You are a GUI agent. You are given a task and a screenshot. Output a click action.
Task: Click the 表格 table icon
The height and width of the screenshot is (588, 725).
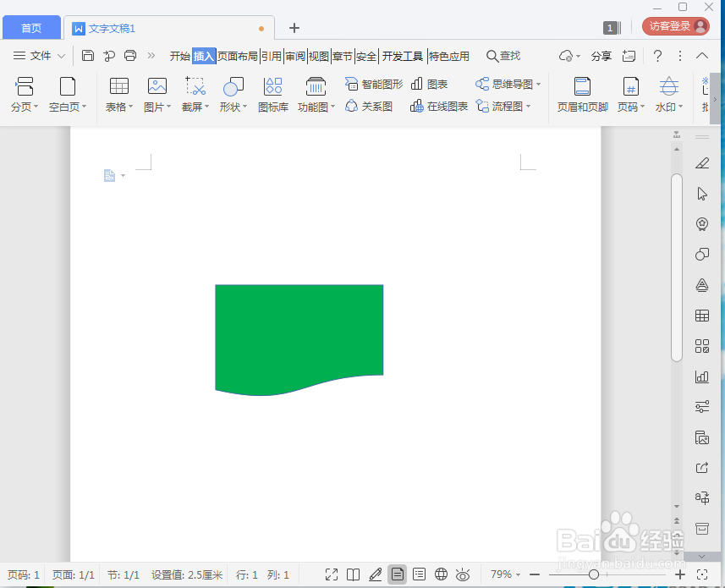click(x=118, y=86)
